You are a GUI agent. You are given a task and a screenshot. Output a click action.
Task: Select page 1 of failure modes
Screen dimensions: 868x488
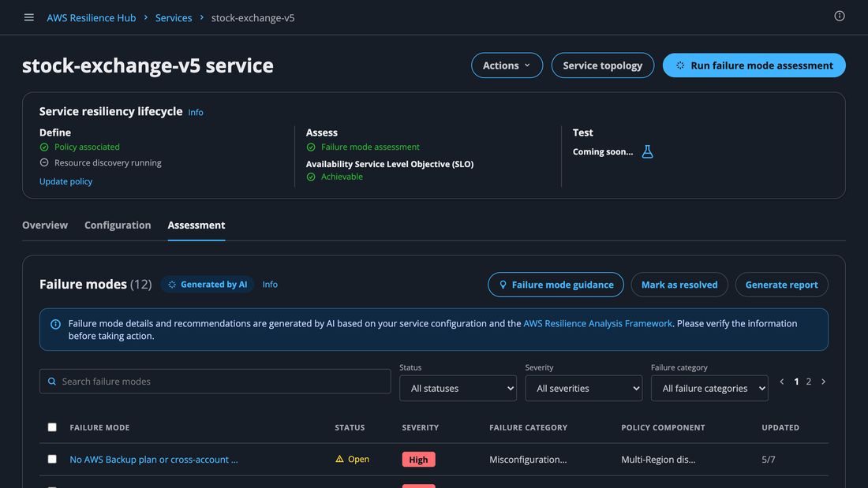click(x=796, y=382)
